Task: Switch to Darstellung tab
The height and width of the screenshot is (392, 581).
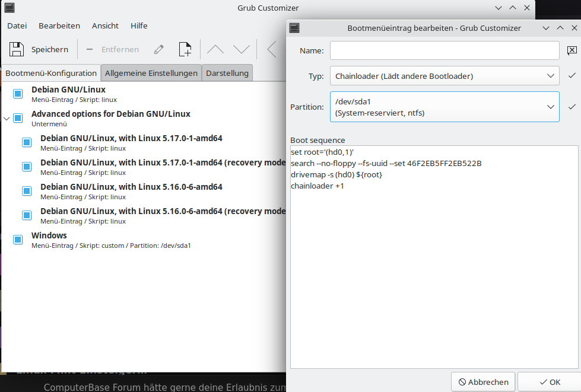Action: tap(227, 74)
